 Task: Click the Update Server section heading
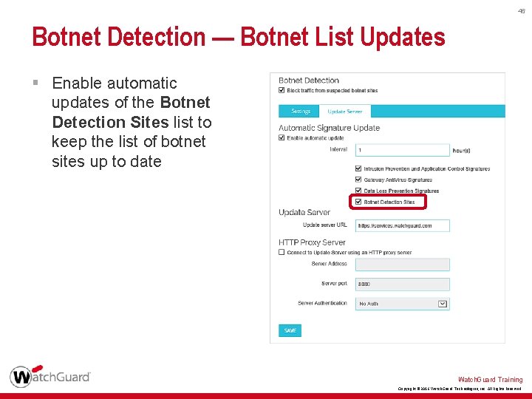coord(304,212)
